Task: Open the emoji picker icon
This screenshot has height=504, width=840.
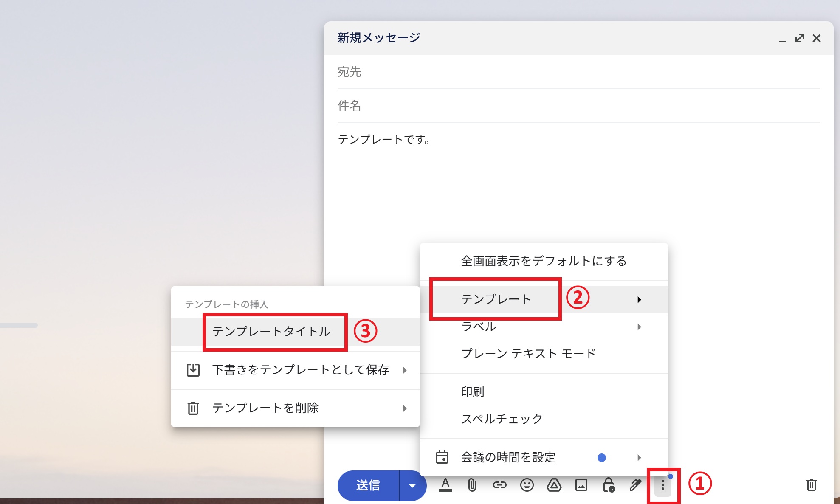Action: (527, 485)
